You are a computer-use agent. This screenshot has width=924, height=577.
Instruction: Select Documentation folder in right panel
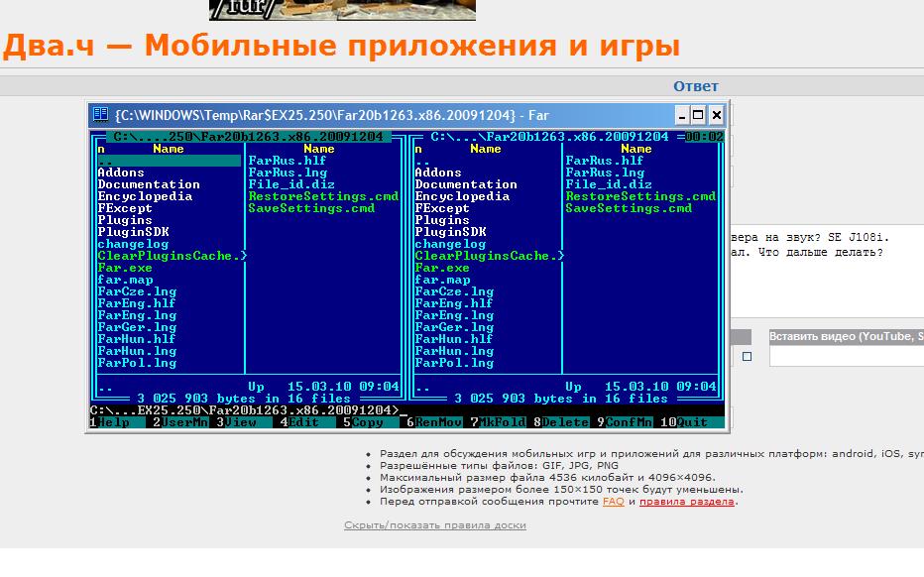[466, 184]
